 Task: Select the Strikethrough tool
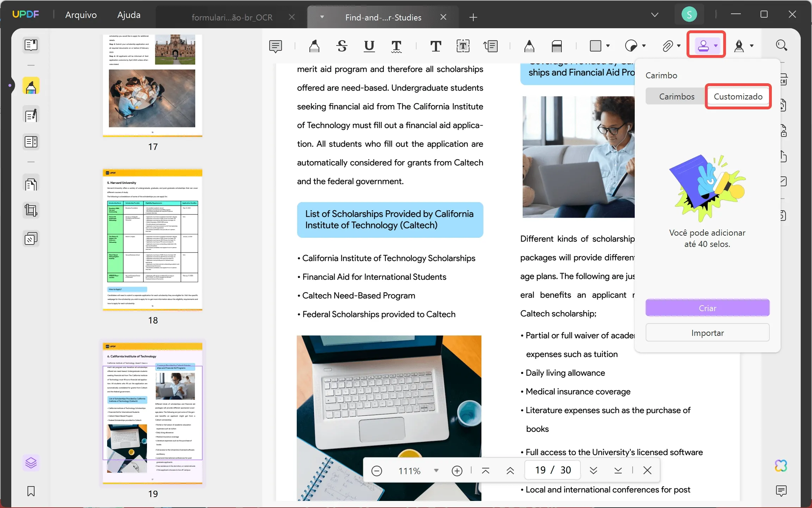(x=341, y=46)
